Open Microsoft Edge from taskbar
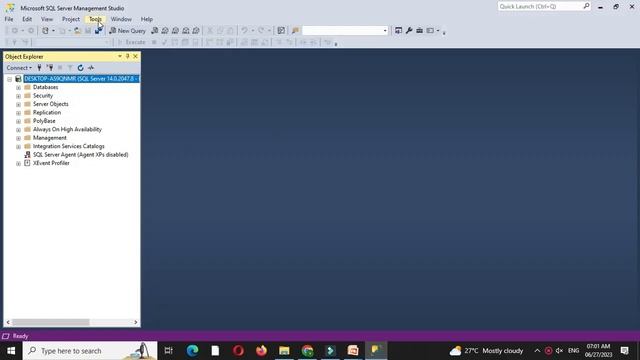Screen dimensions: 640x360 pos(192,351)
